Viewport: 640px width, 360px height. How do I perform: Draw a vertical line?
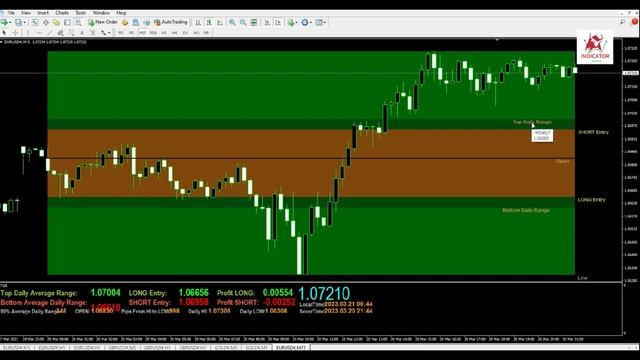pos(28,33)
